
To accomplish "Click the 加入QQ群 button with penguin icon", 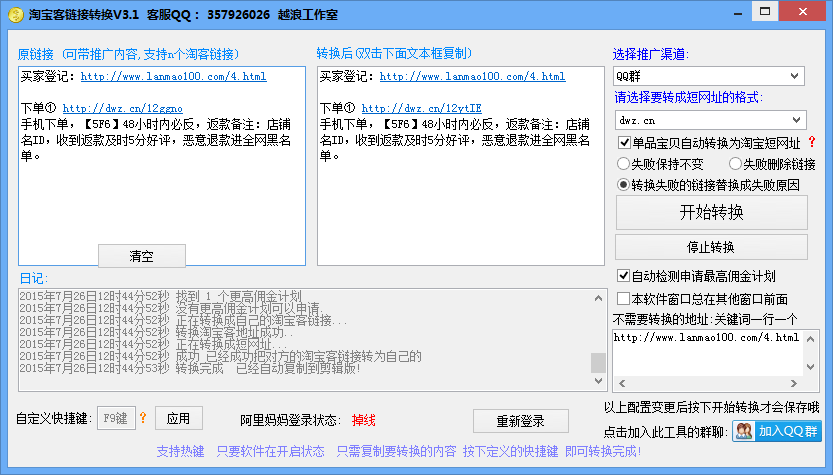I will pos(776,431).
